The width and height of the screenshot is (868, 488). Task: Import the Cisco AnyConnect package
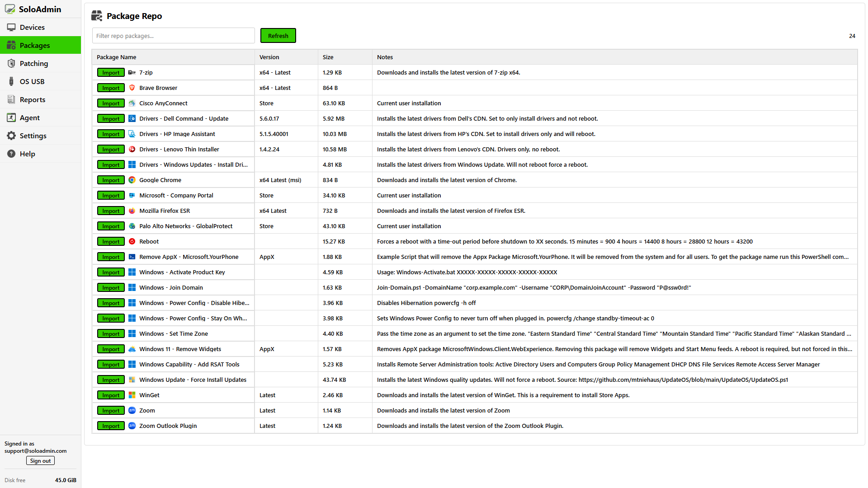(111, 103)
